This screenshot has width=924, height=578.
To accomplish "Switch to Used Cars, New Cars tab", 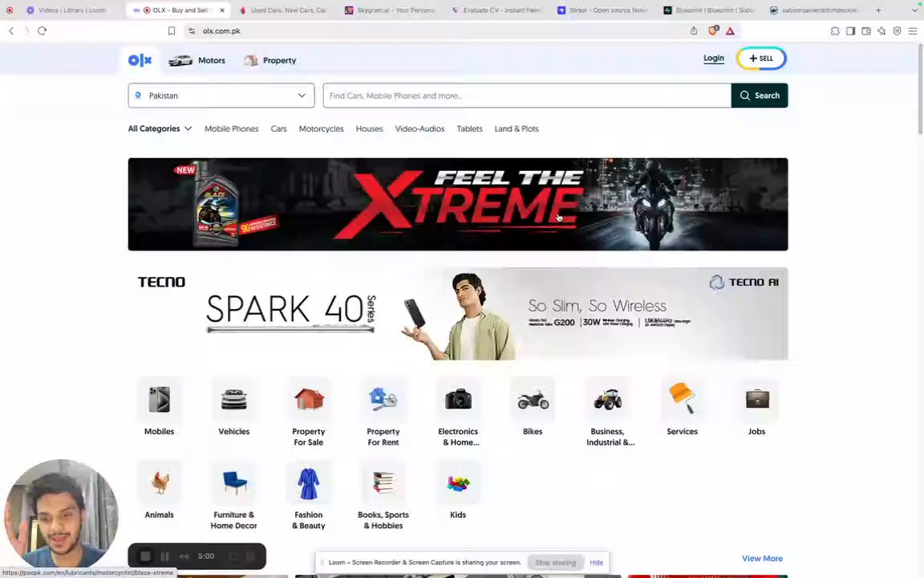I will (x=283, y=10).
